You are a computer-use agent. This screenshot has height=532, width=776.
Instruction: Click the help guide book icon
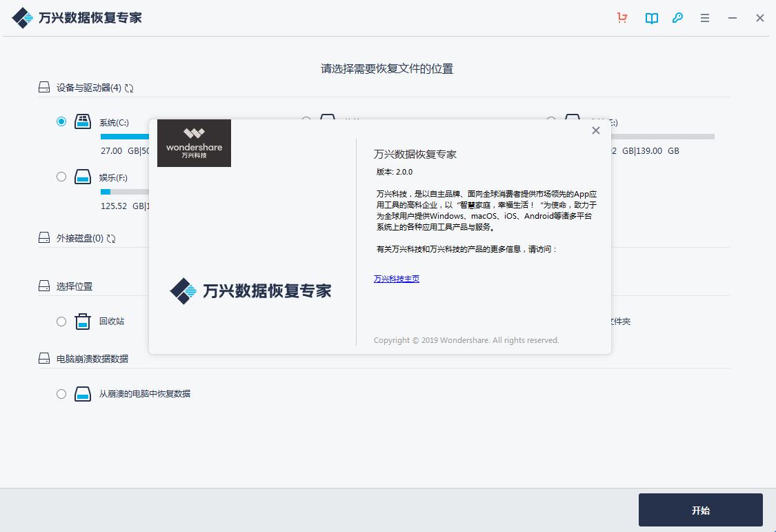coord(650,18)
